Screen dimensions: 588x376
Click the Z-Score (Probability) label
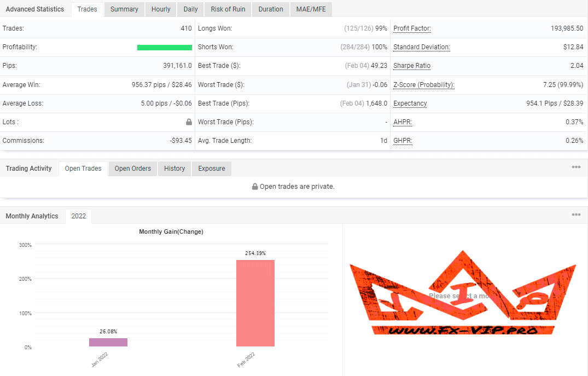pos(424,85)
